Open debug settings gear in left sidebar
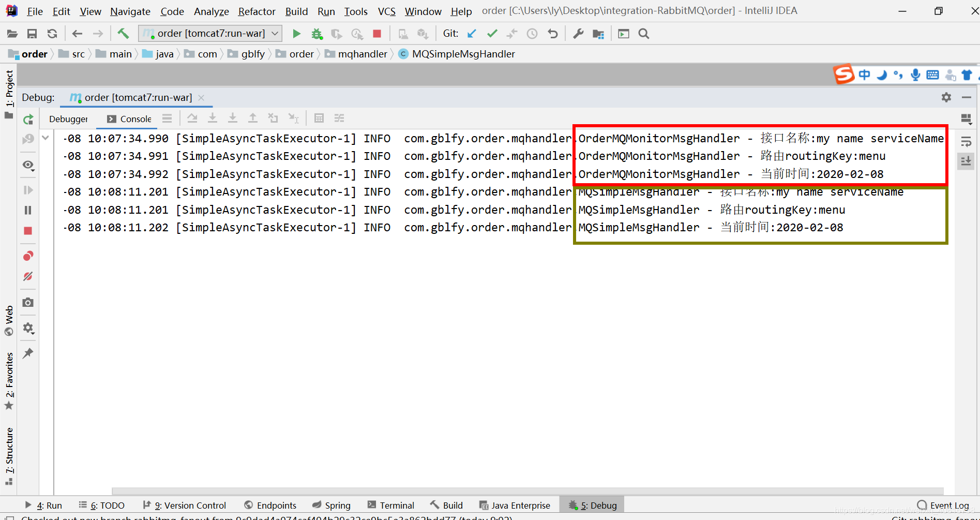The height and width of the screenshot is (520, 980). tap(28, 328)
